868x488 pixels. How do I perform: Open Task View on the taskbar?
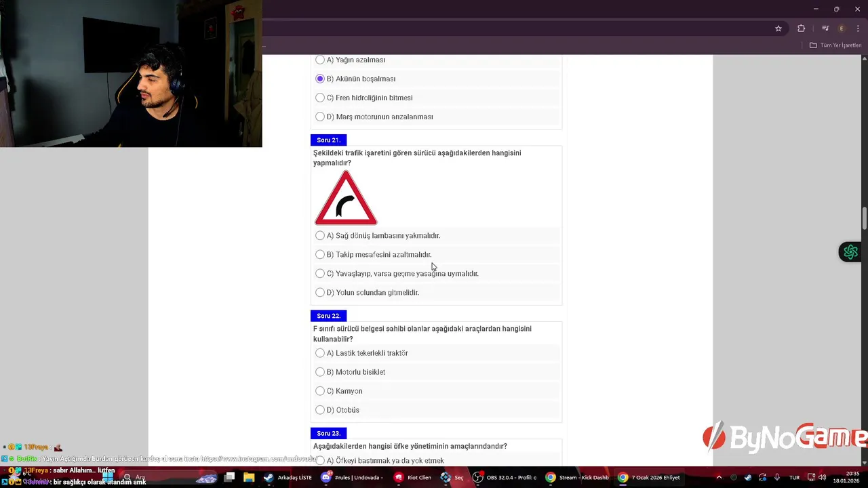click(x=229, y=477)
